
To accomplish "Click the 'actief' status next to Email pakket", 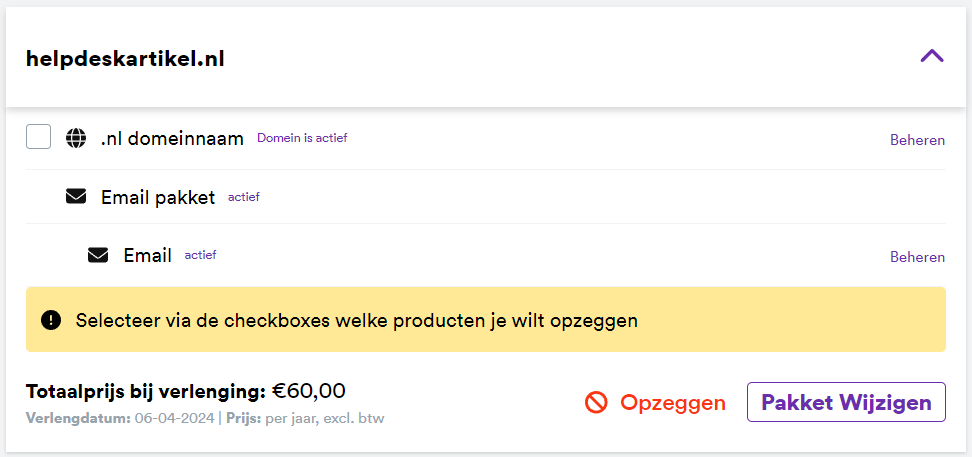I will pyautogui.click(x=243, y=197).
